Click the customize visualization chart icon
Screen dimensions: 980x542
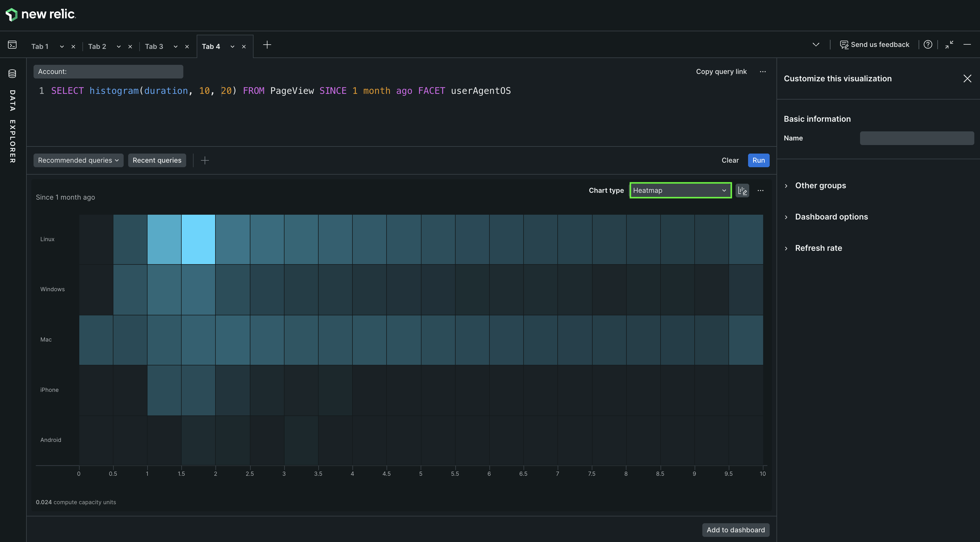742,190
